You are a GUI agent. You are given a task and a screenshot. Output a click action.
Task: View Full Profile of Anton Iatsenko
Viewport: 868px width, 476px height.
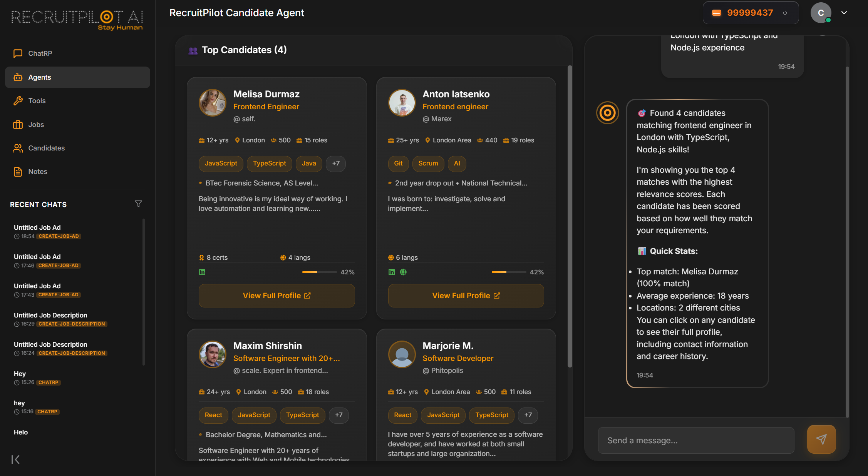[466, 296]
